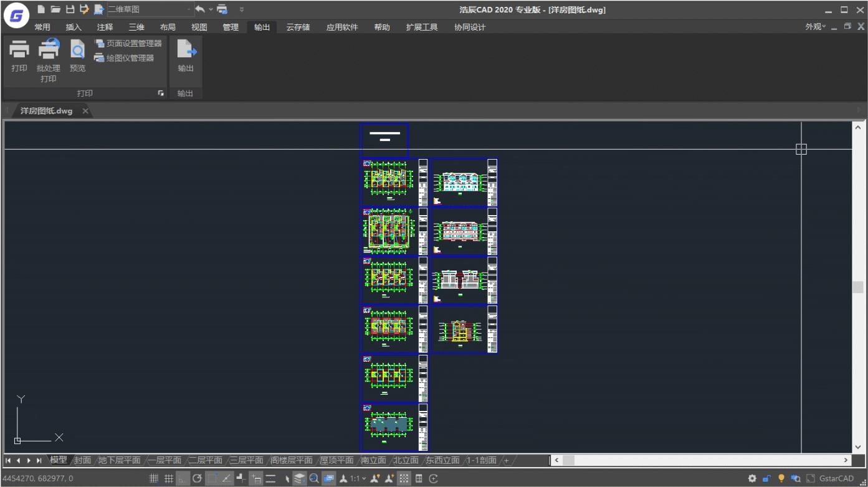The height and width of the screenshot is (487, 868).
Task: Click the Save icon in quick access toolbar
Action: tap(70, 9)
